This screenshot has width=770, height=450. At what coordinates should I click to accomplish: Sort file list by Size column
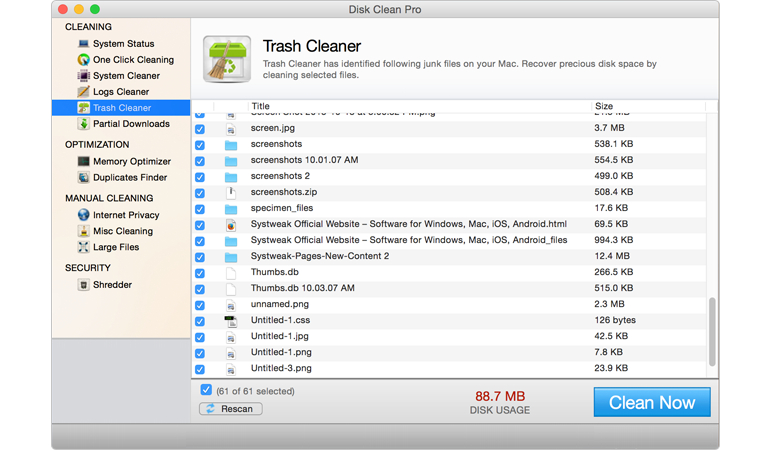click(x=640, y=106)
